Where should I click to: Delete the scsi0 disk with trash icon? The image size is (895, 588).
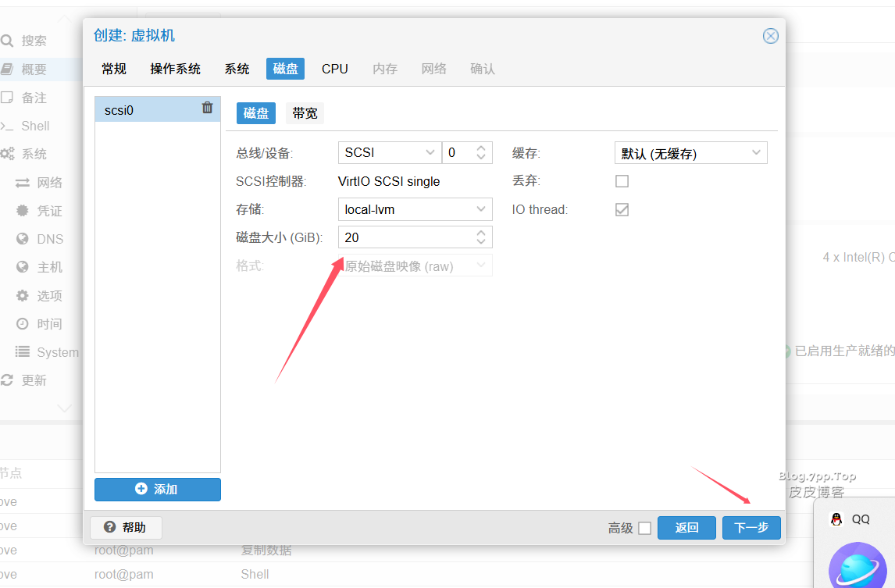pos(207,109)
